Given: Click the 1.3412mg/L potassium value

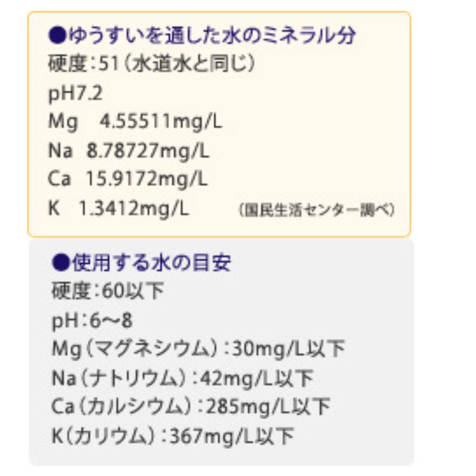Looking at the screenshot, I should click(x=134, y=209).
